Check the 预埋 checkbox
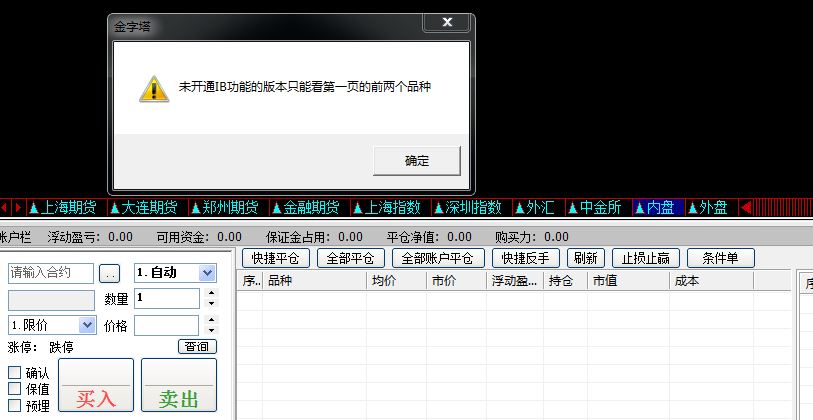The height and width of the screenshot is (420, 813). pos(15,406)
